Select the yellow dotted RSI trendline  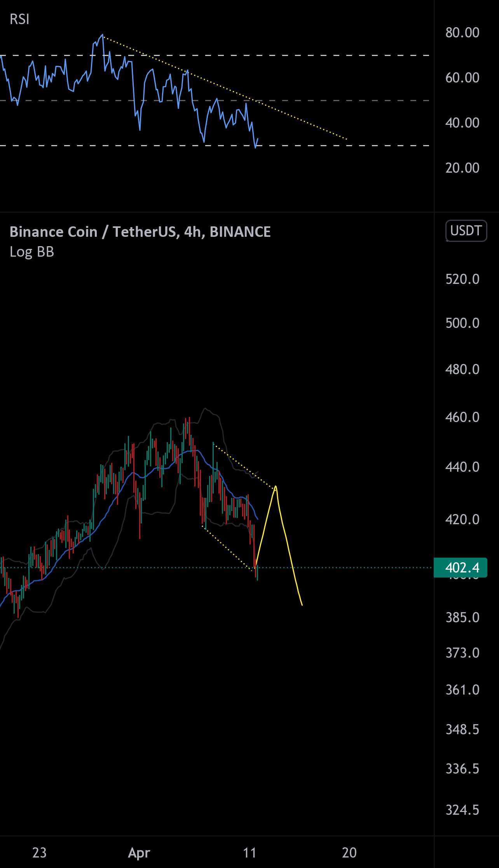(225, 87)
